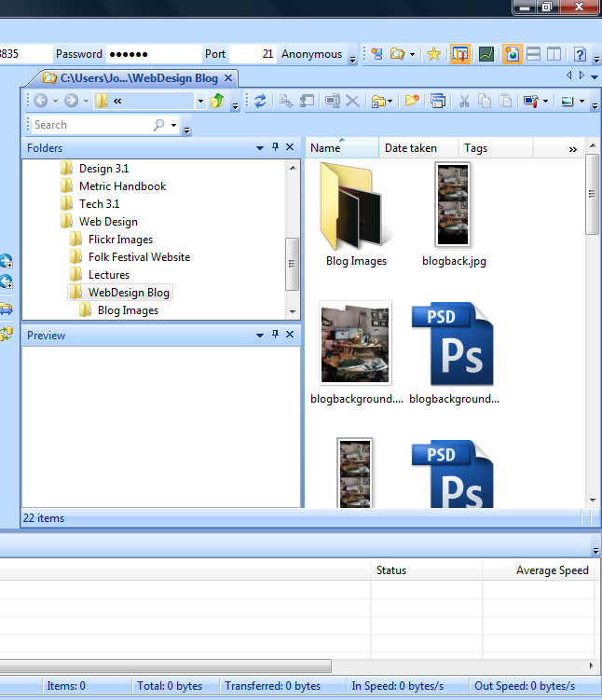The width and height of the screenshot is (602, 700).
Task: Click the top blue globe sidebar icon
Action: (7, 261)
